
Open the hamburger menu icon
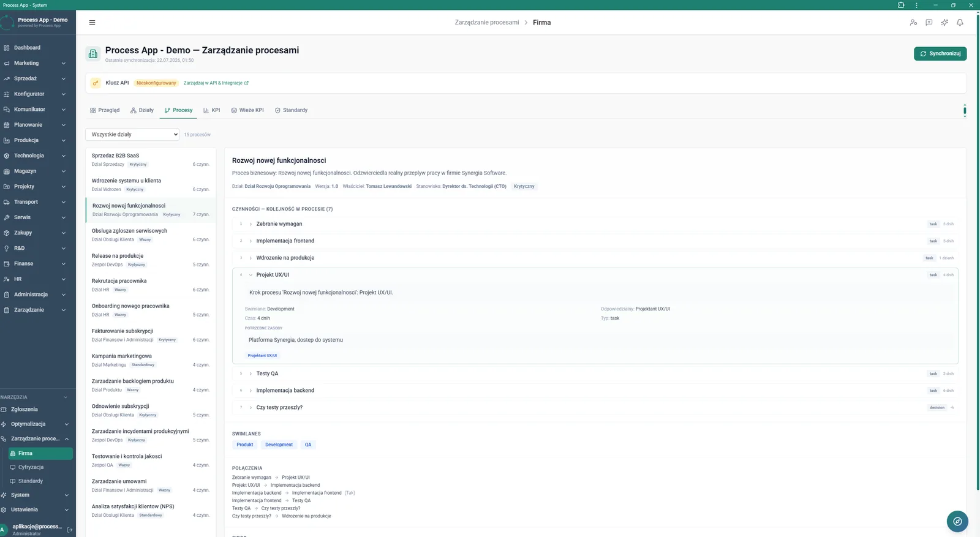92,23
